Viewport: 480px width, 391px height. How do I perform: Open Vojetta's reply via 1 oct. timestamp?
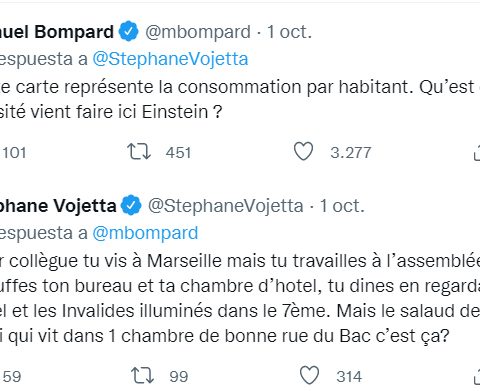tap(342, 206)
